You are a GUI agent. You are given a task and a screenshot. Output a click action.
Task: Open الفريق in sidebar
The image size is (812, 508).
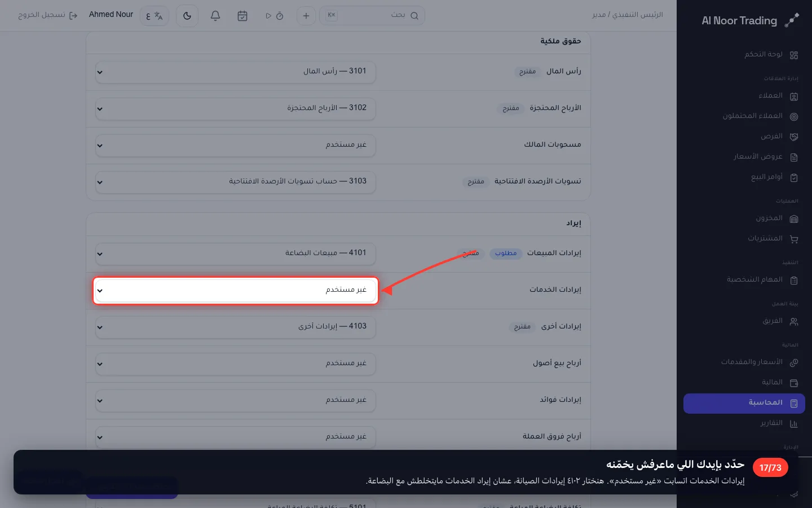[744, 321]
